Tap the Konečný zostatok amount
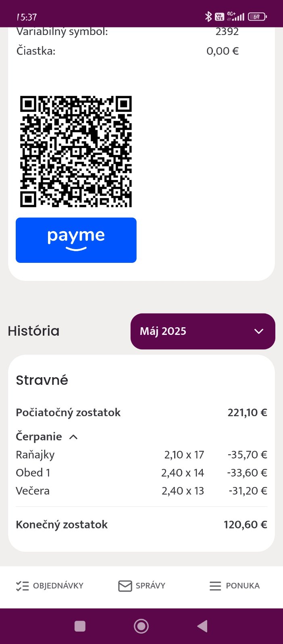The image size is (283, 644). (245, 524)
